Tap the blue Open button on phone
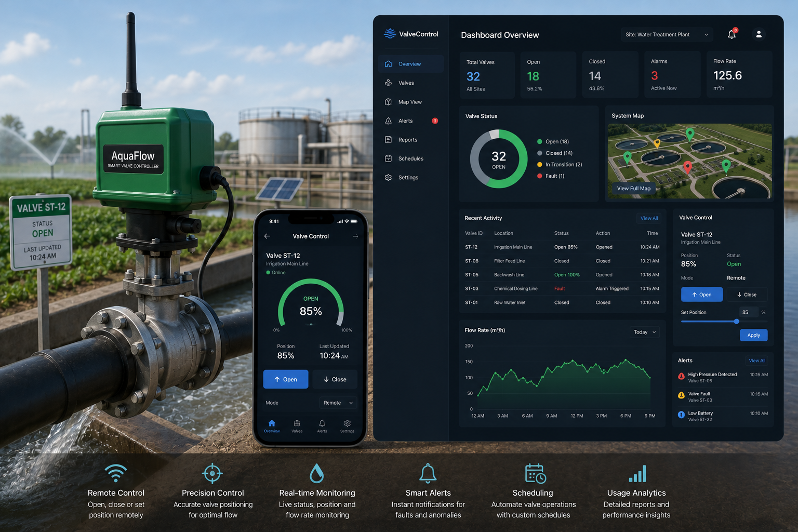The image size is (798, 532). (x=286, y=379)
